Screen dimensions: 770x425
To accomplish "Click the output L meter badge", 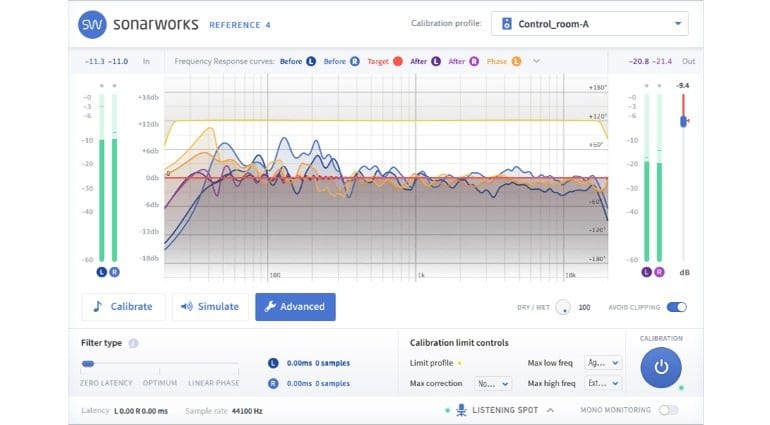I will (x=646, y=272).
